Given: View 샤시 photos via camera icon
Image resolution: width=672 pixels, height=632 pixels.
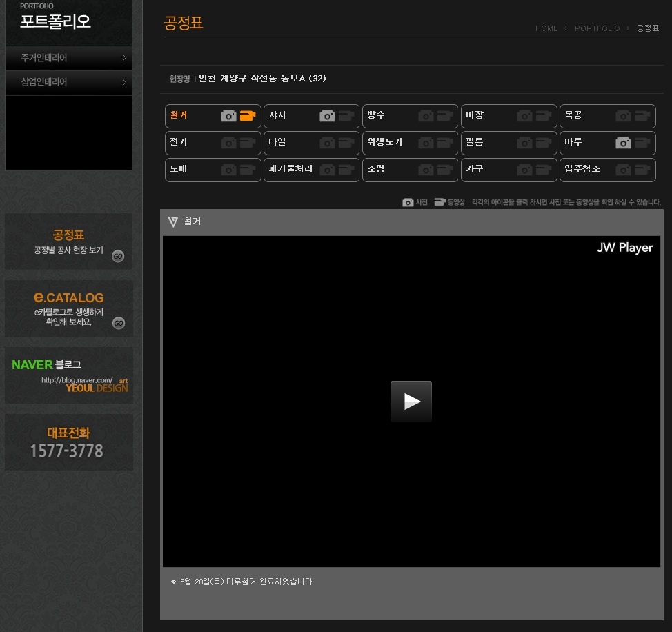Looking at the screenshot, I should click(x=327, y=116).
